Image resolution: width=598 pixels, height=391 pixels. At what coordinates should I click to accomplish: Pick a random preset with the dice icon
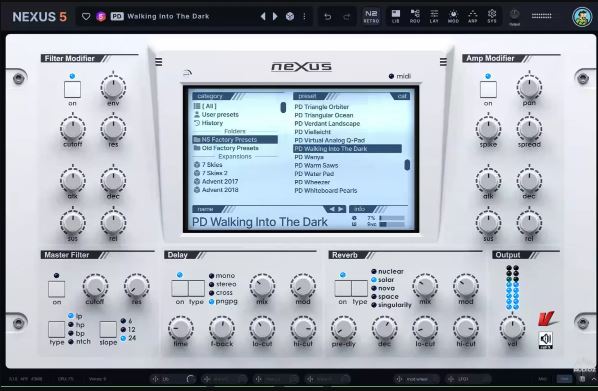[290, 16]
